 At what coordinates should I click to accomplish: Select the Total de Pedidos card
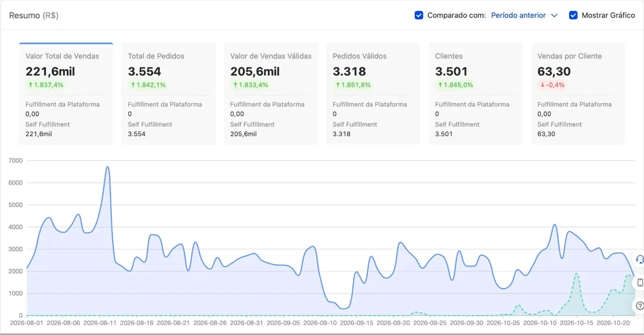169,94
